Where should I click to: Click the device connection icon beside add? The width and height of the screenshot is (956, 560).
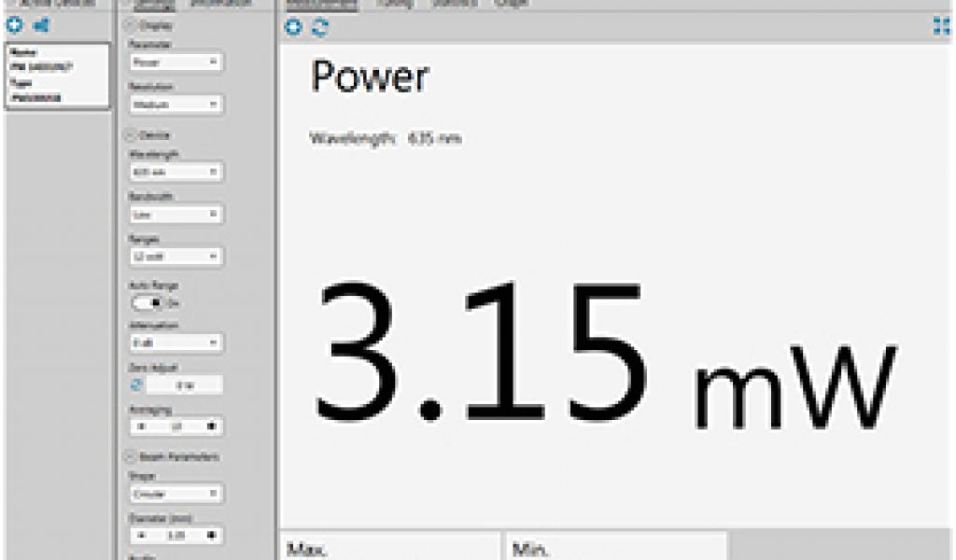click(39, 26)
